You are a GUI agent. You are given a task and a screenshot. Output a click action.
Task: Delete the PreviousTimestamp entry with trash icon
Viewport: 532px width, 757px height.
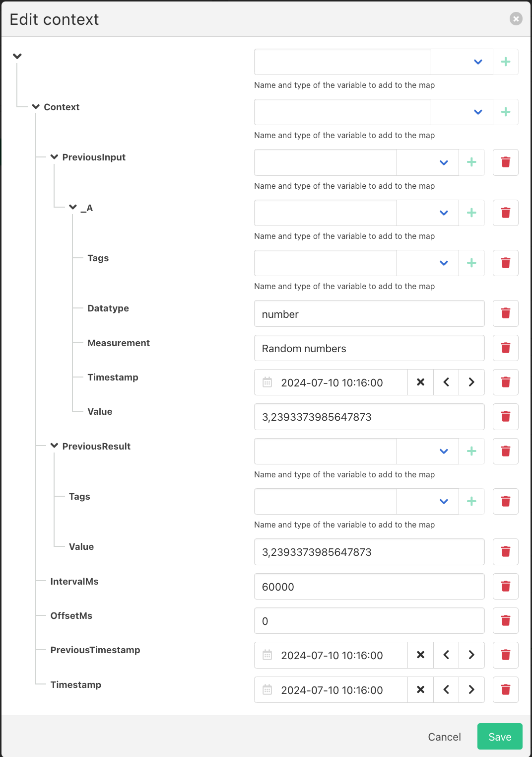(506, 655)
